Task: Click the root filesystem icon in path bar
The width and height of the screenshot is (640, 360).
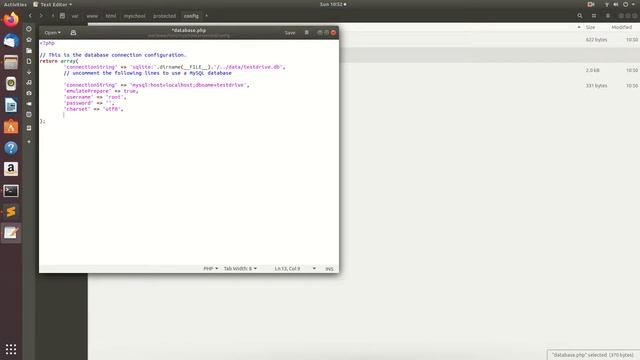Action: [x=62, y=16]
